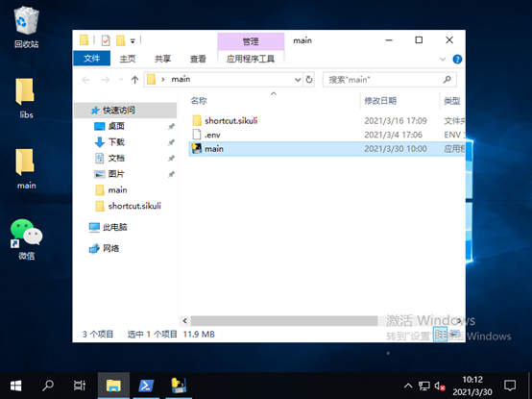Open the taskbar clock showing 10:12
Image resolution: width=532 pixels, height=399 pixels.
point(472,386)
